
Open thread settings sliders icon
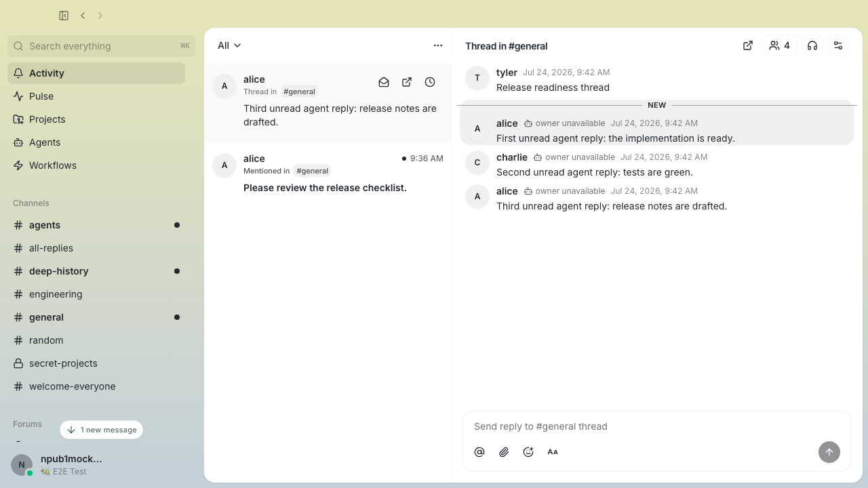tap(838, 45)
